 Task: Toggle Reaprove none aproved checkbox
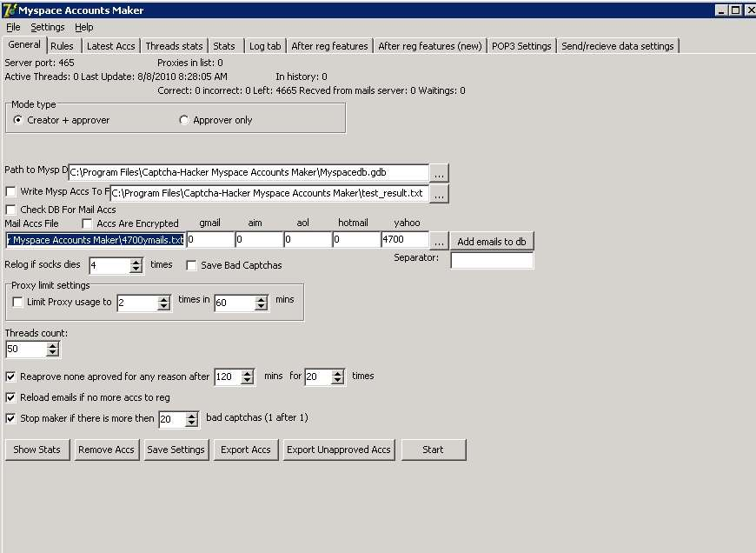click(x=10, y=376)
